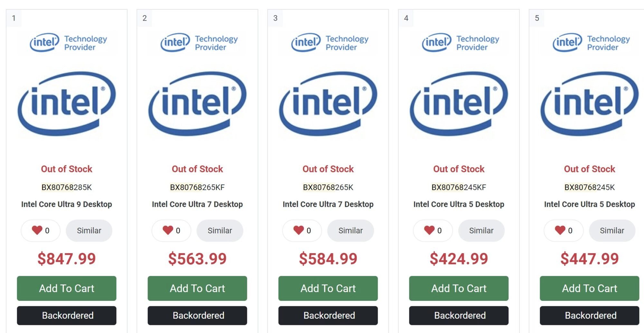The image size is (644, 333).
Task: Add the $563.99 Core Ultra 7 to cart
Action: 197,288
